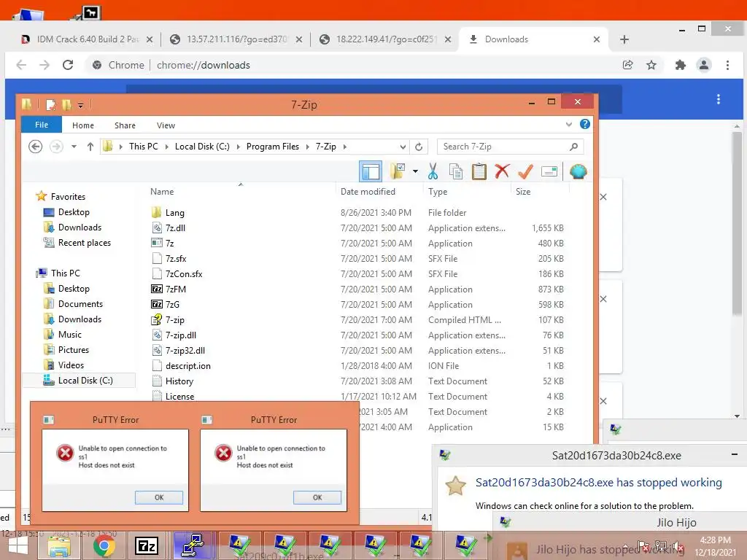Open 7-Zip File Manager from taskbar
The width and height of the screenshot is (747, 560).
click(x=147, y=545)
